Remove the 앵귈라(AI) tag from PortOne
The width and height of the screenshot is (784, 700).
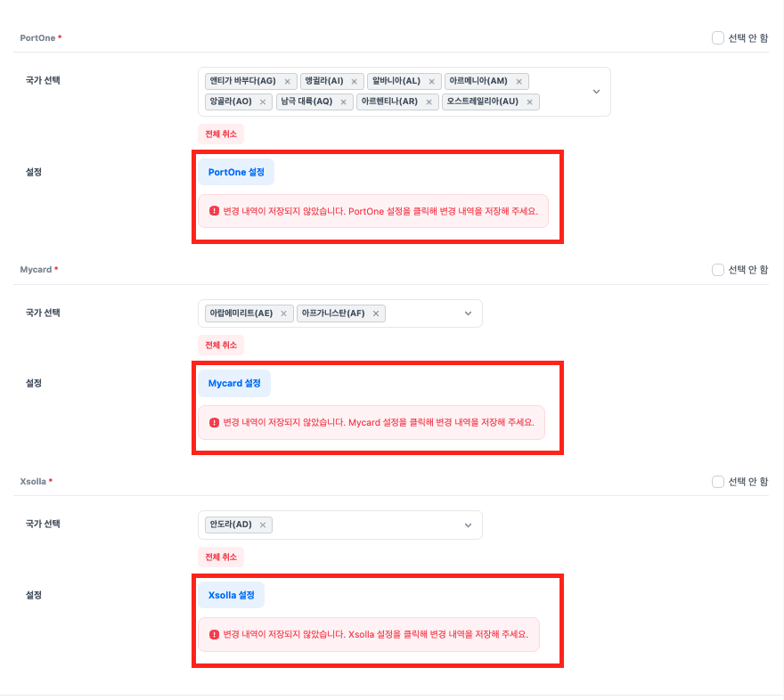354,81
